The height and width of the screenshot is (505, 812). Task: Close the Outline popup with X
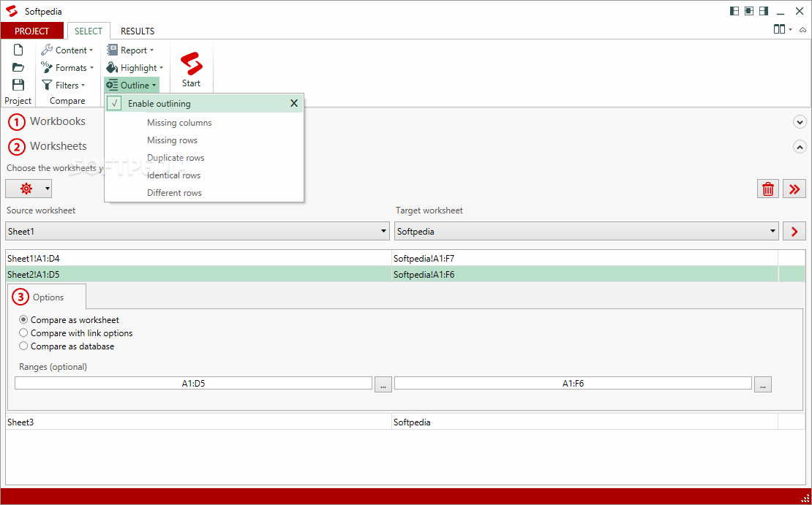tap(294, 104)
